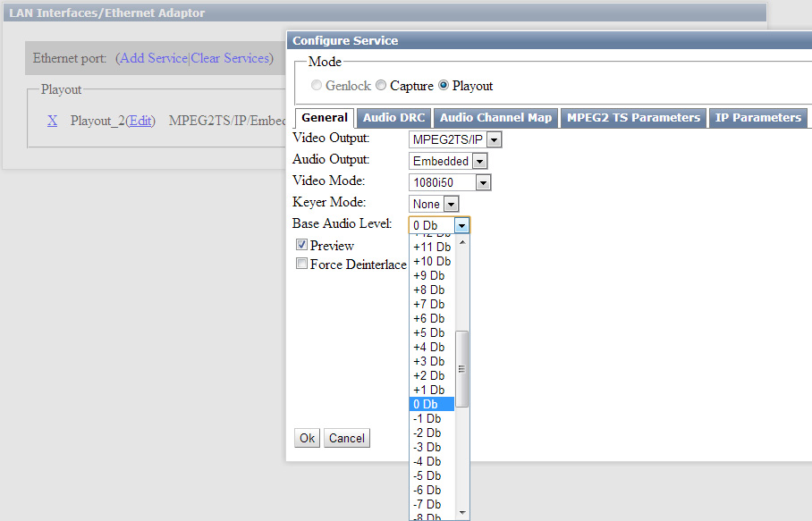Switch to the General tab

click(325, 117)
